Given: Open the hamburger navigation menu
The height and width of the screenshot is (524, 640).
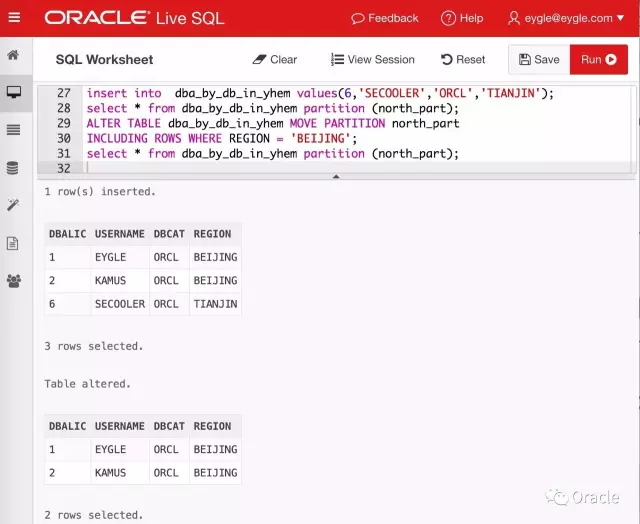Looking at the screenshot, I should coord(14,18).
